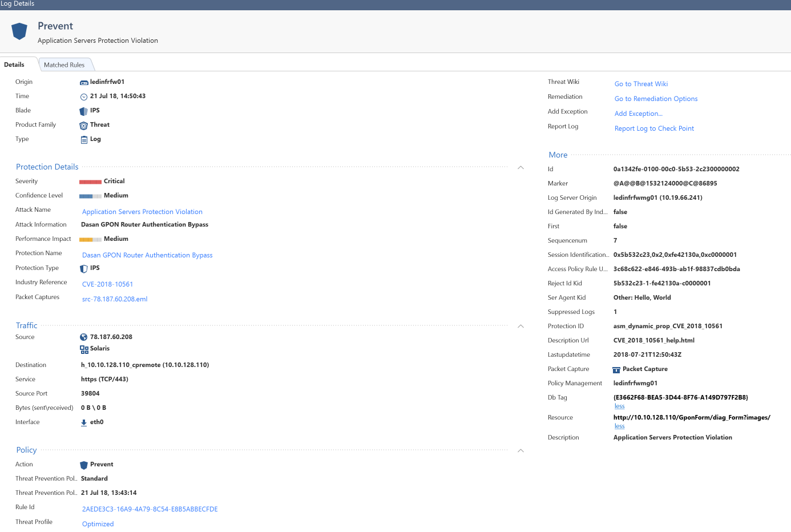Click the Threat product family icon
This screenshot has height=532, width=791.
(84, 126)
